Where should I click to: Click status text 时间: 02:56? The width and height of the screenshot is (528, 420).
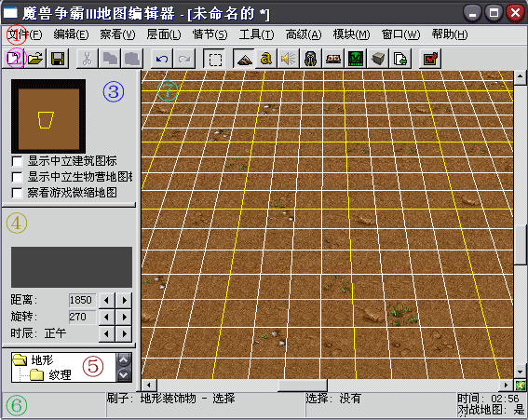pyautogui.click(x=488, y=399)
